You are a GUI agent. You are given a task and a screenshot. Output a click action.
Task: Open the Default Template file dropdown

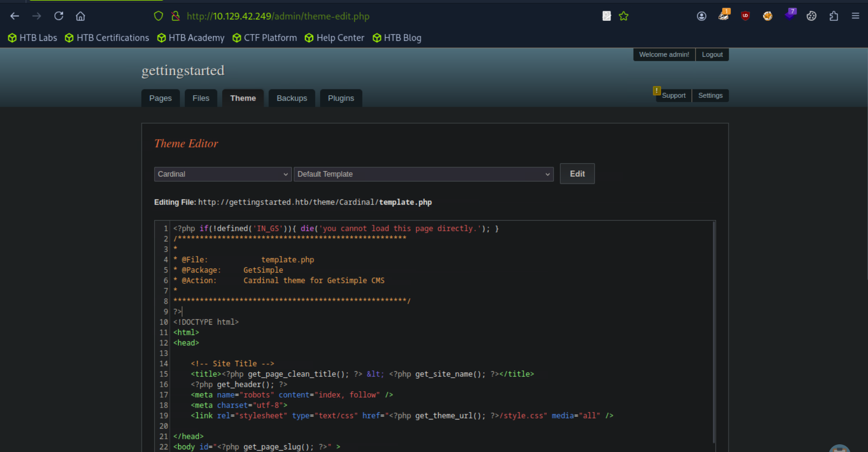click(424, 174)
